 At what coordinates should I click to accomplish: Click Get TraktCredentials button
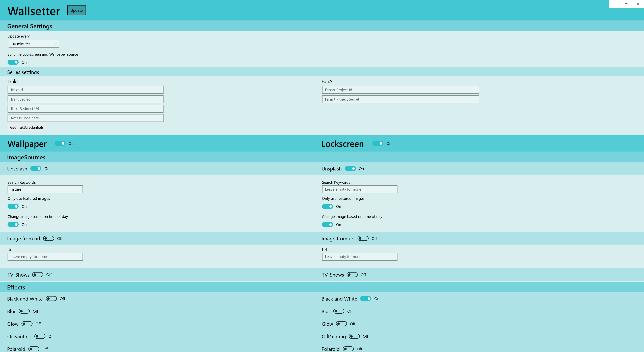coord(27,127)
